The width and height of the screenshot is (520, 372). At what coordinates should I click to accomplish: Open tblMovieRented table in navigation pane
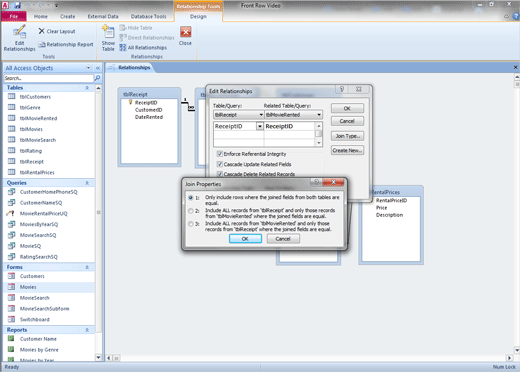pos(38,118)
